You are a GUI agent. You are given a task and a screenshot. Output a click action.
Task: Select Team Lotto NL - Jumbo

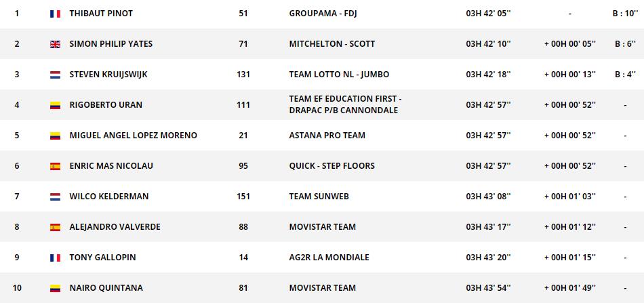[339, 75]
